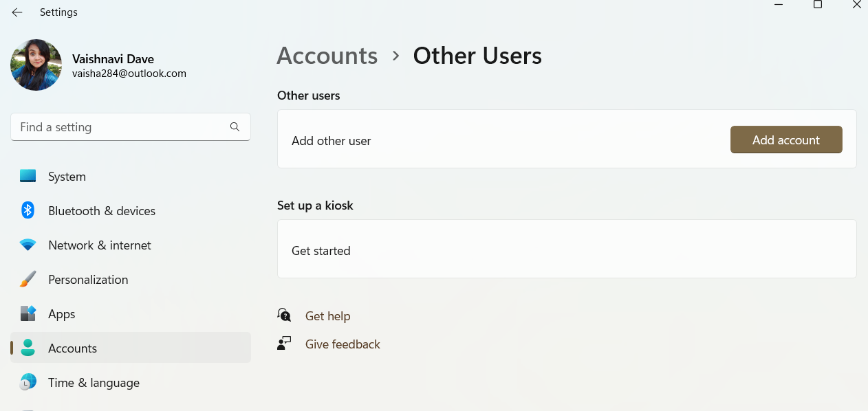The image size is (868, 411).
Task: Open Apps settings using its icon
Action: click(28, 313)
